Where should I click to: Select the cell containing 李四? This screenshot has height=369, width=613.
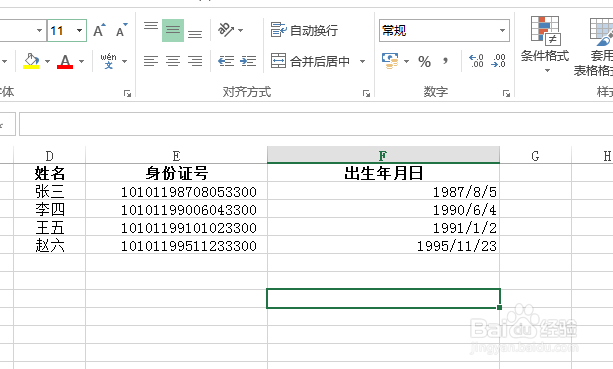point(50,209)
